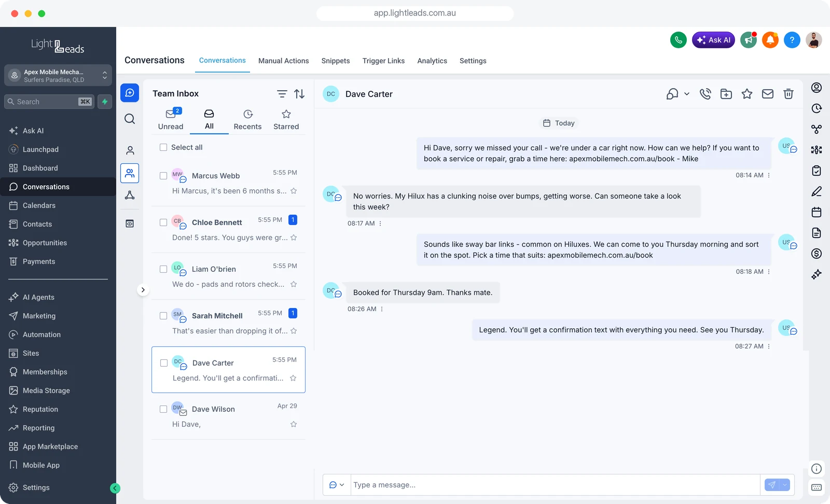Tick the Select all checkbox
The height and width of the screenshot is (504, 830).
(163, 147)
